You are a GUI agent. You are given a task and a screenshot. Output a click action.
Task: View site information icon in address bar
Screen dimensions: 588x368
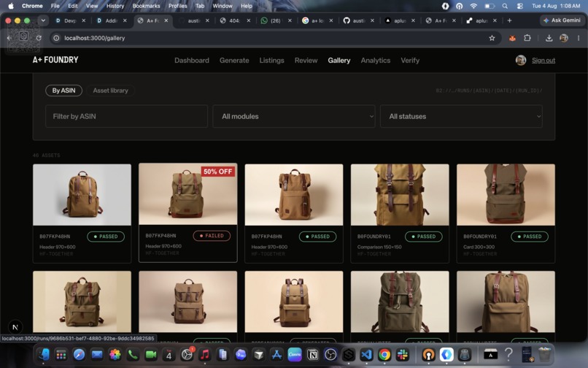[x=56, y=38]
